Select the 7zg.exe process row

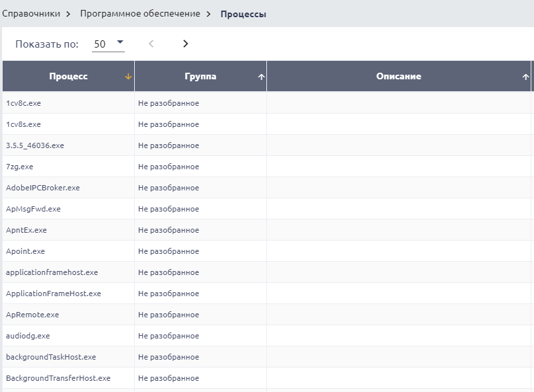pyautogui.click(x=20, y=167)
